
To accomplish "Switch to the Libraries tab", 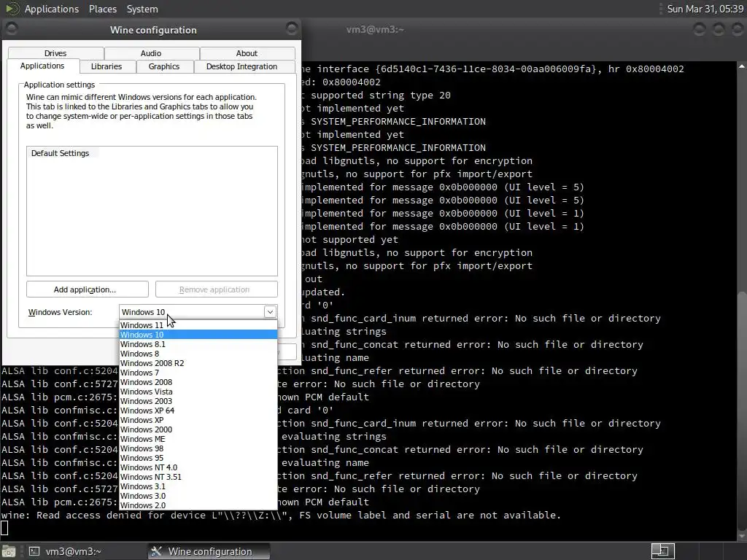I will (x=107, y=66).
